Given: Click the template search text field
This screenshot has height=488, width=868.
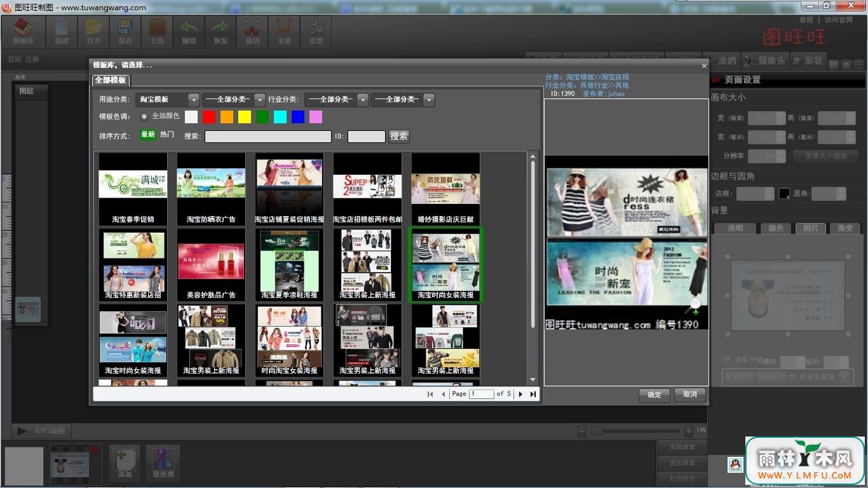Looking at the screenshot, I should pyautogui.click(x=268, y=137).
